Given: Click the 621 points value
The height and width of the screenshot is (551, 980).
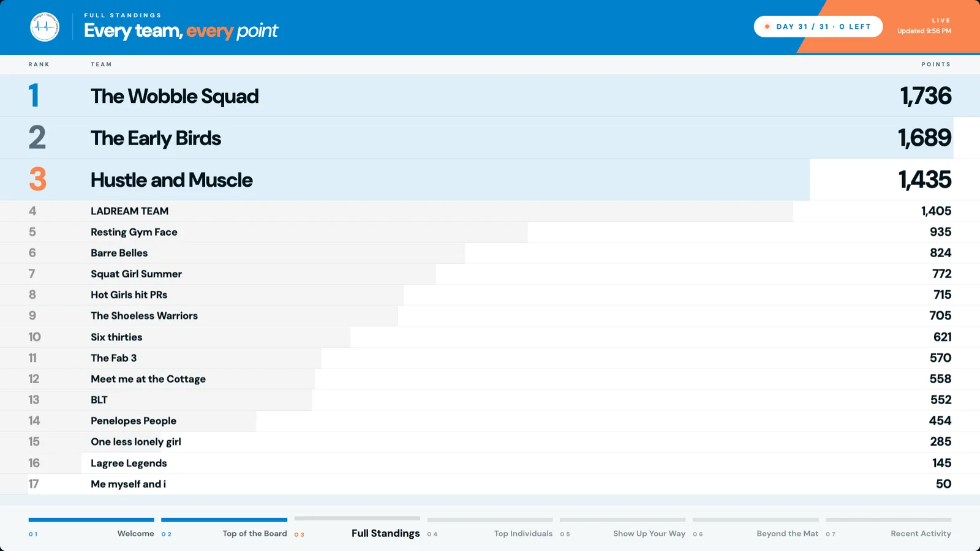Looking at the screenshot, I should [x=943, y=337].
